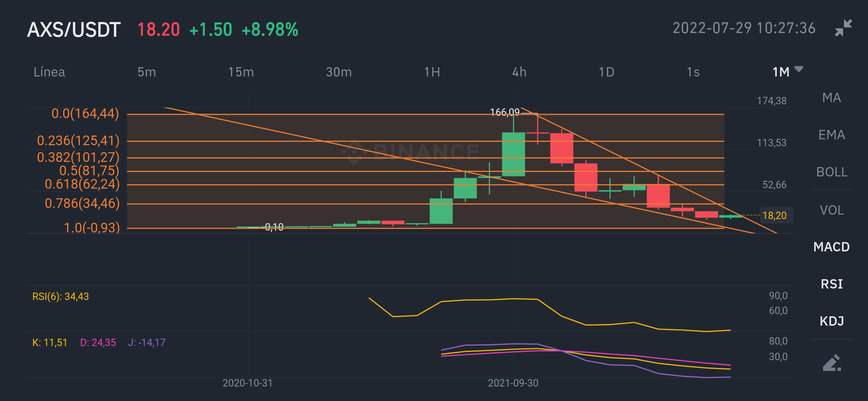Choose the Línea chart view
868x401 pixels.
pos(49,72)
